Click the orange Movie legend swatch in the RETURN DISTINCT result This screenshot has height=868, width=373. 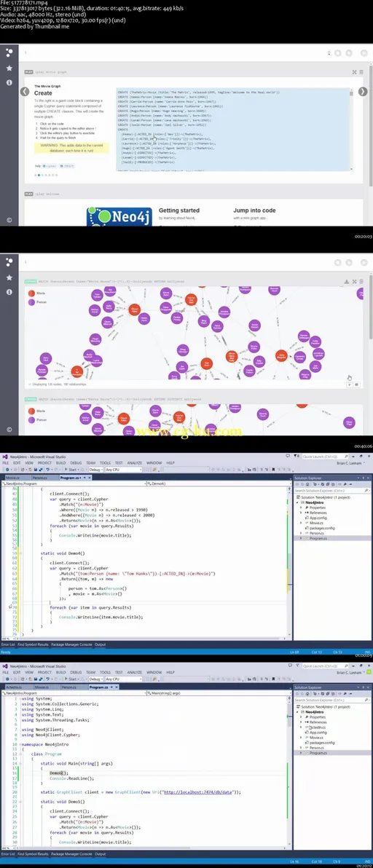pyautogui.click(x=31, y=411)
